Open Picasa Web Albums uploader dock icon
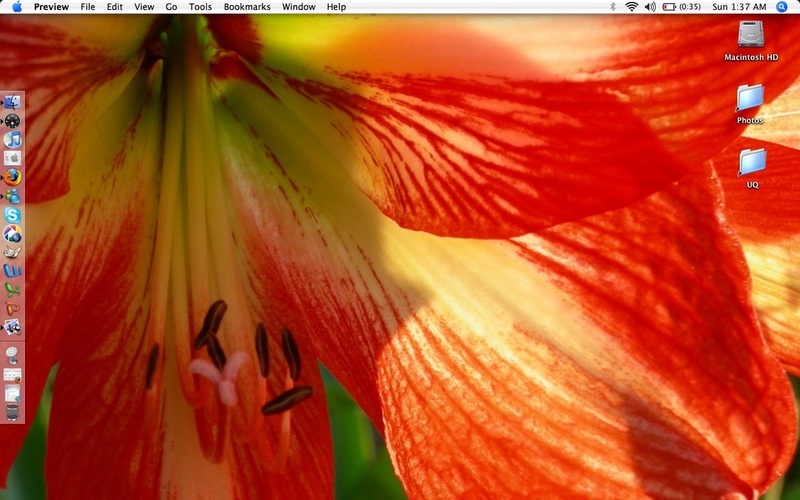 point(12,234)
